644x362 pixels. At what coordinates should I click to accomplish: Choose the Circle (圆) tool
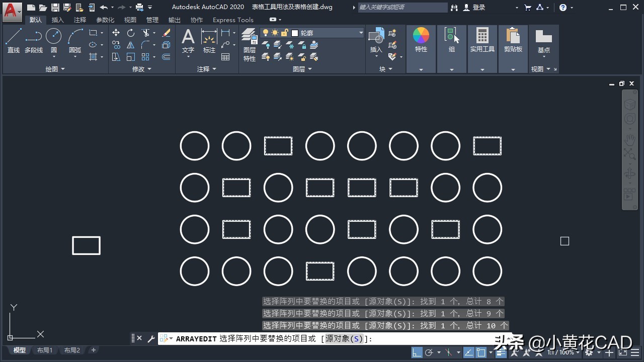coord(54,40)
